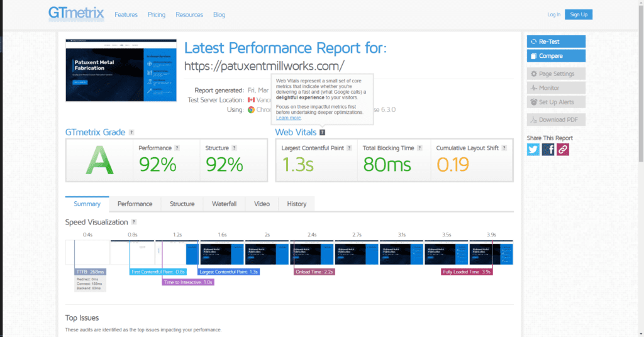
Task: Click the 3.9s filmstrip frame
Action: click(x=491, y=253)
